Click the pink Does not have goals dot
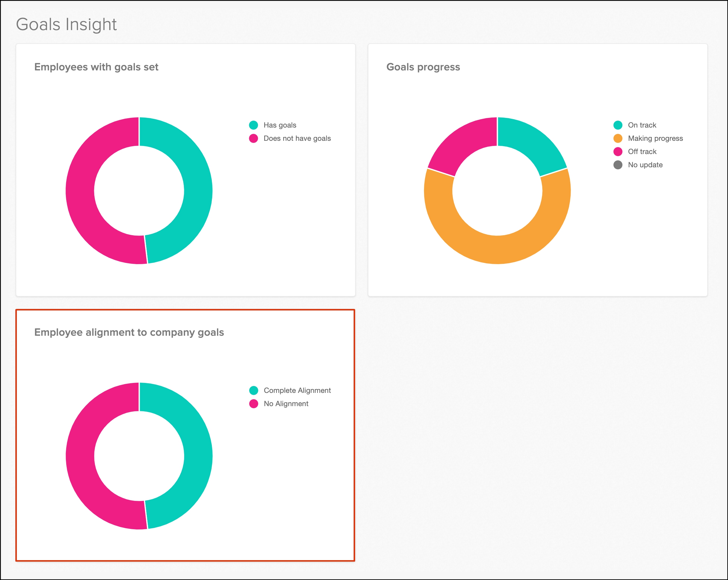 253,138
